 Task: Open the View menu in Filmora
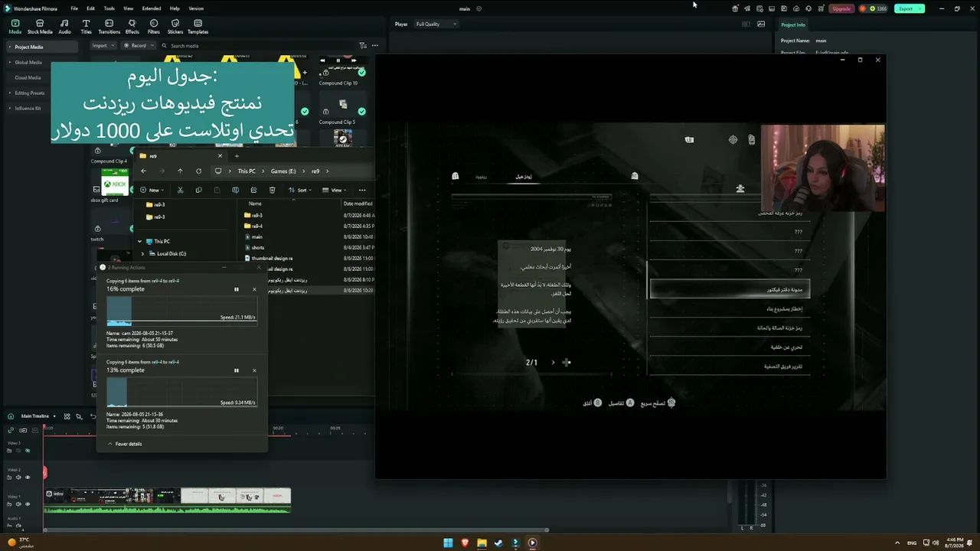pyautogui.click(x=129, y=8)
